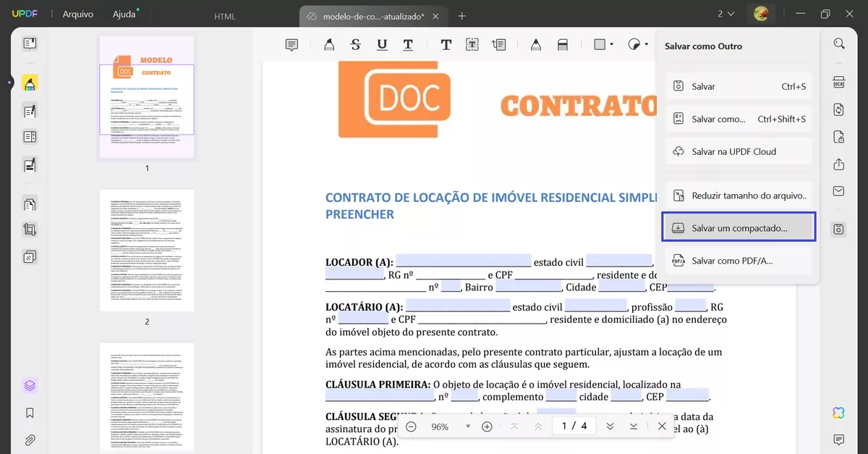Open the Arquivo menu
The image size is (868, 454).
click(x=77, y=13)
